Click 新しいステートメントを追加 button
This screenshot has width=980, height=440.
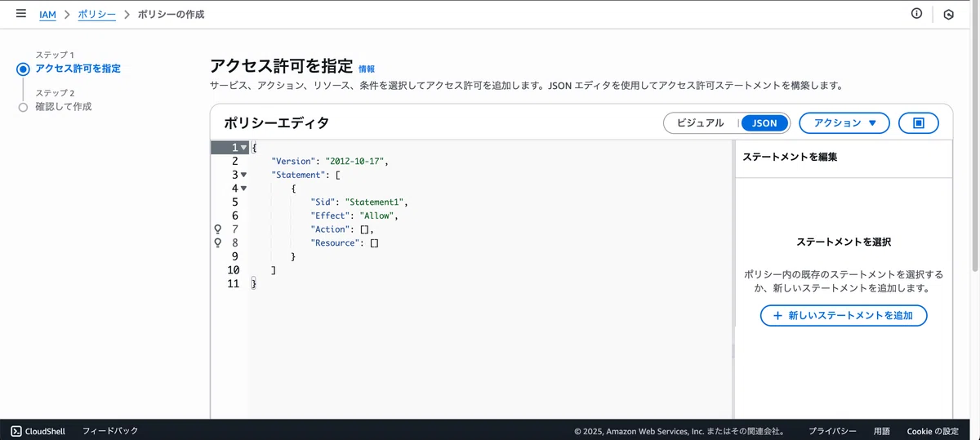click(x=844, y=315)
